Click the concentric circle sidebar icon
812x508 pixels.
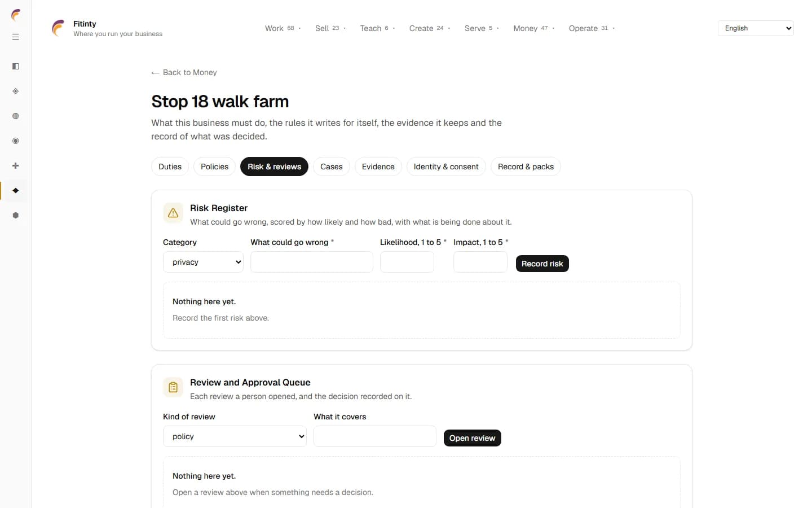[x=16, y=141]
